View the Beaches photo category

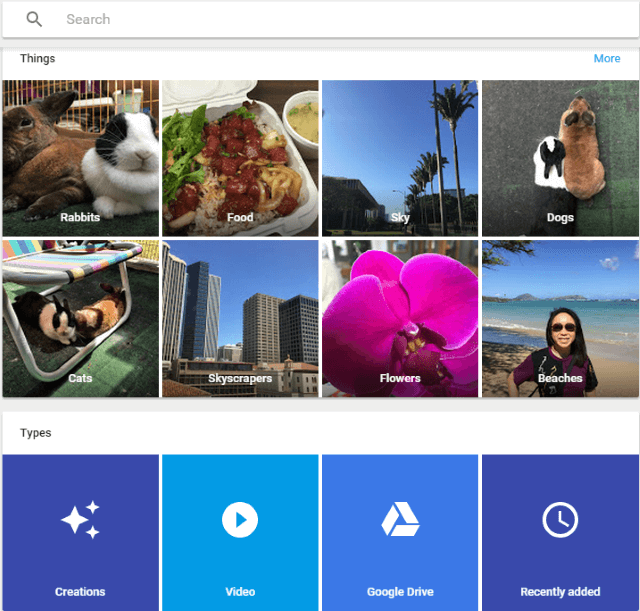pos(560,318)
